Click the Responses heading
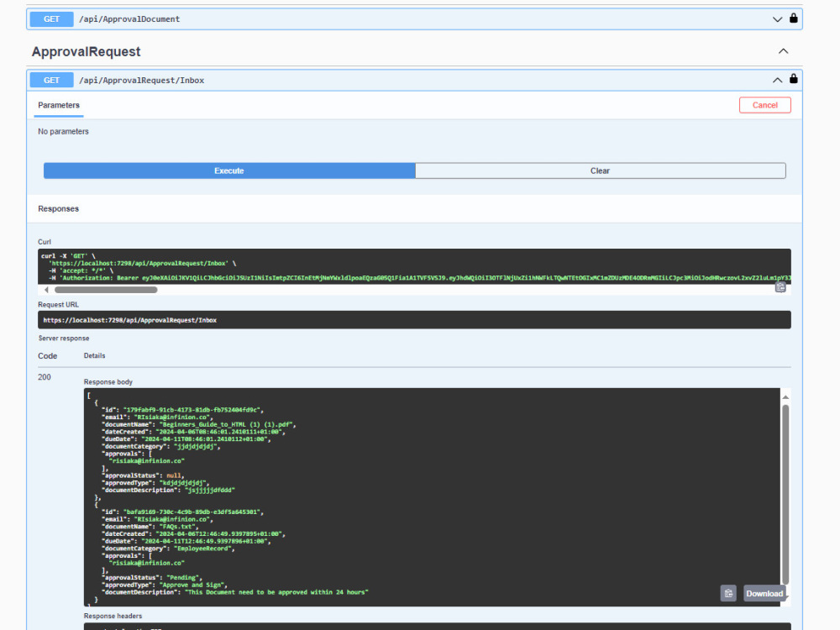 click(59, 209)
